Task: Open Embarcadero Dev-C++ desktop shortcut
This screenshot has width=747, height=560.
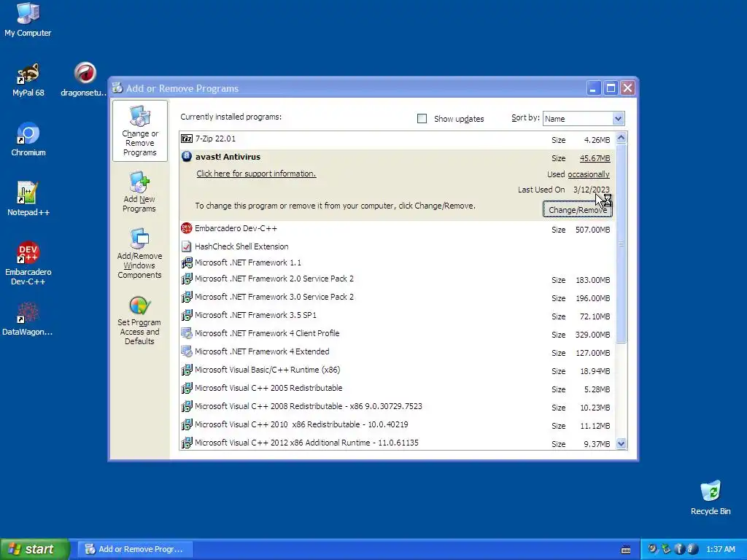Action: click(x=28, y=263)
